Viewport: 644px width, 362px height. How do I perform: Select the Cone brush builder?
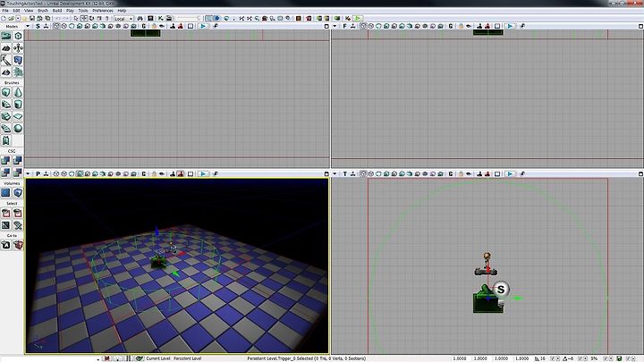(18, 92)
